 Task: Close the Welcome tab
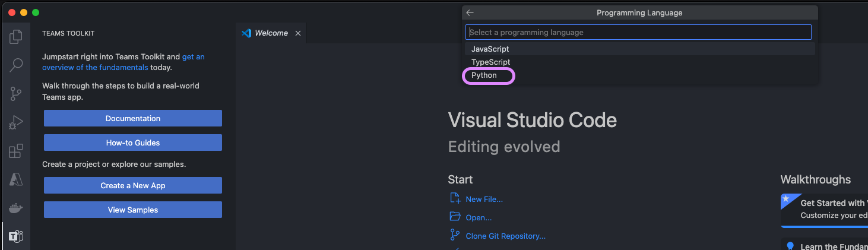(x=298, y=33)
